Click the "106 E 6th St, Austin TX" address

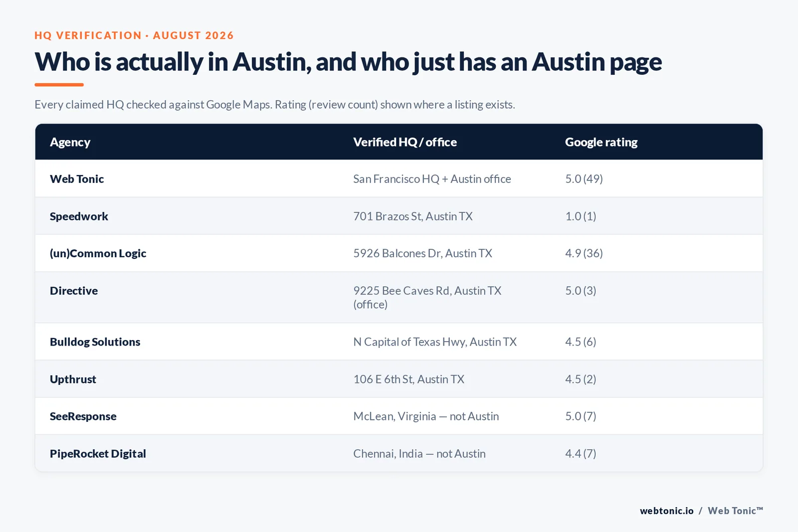click(408, 379)
